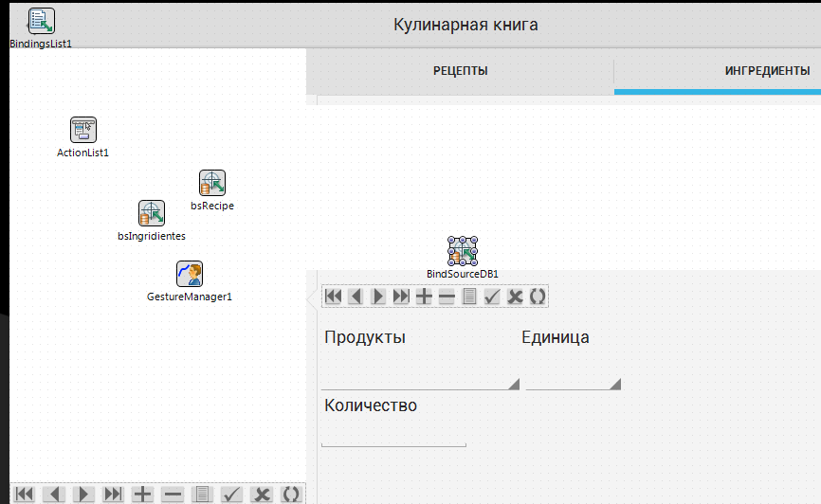Click First record in bottom-left navigator

pos(24,494)
